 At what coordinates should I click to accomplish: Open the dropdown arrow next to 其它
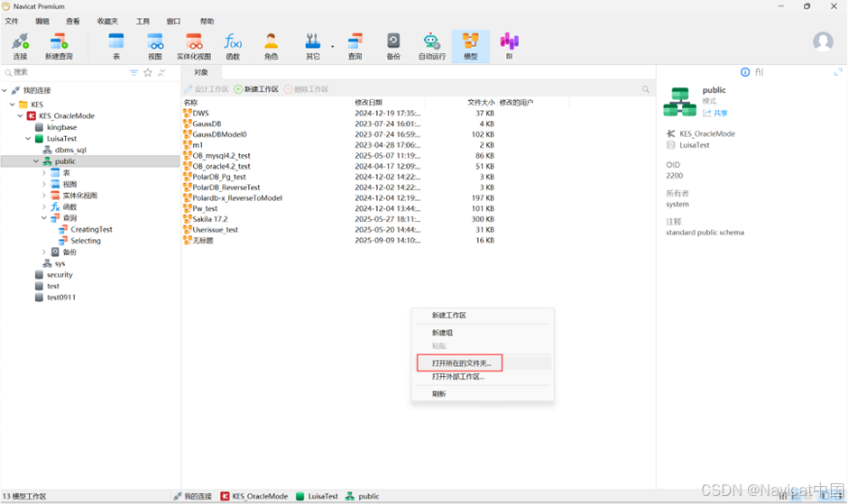click(x=332, y=47)
